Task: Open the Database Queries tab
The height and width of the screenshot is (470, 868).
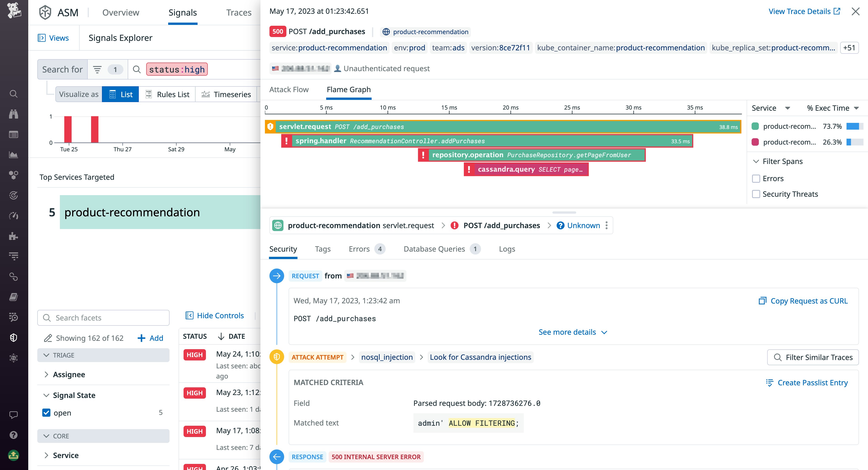Action: (x=442, y=249)
